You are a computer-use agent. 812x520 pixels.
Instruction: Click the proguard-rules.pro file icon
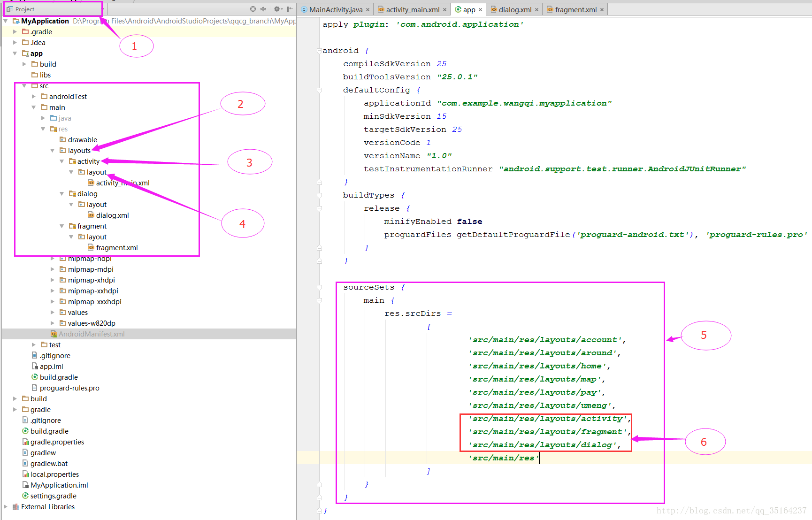[35, 388]
